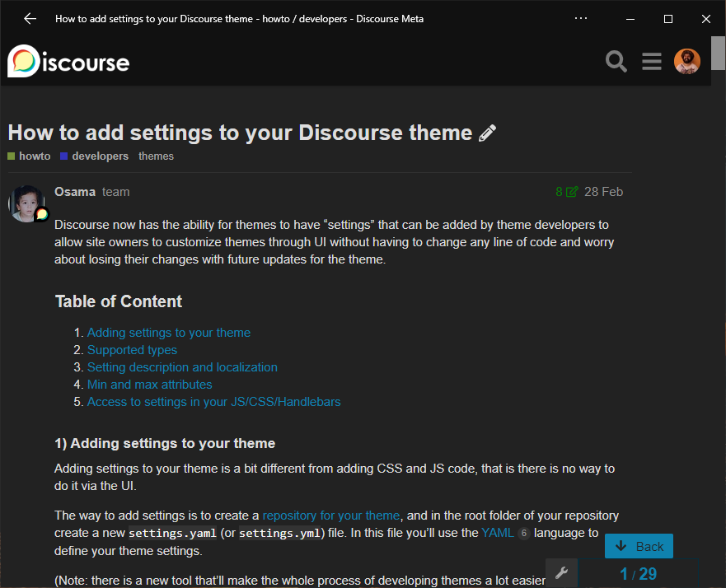726x588 pixels.
Task: Click heading '1) Adding settings to your theme'
Action: pos(165,443)
